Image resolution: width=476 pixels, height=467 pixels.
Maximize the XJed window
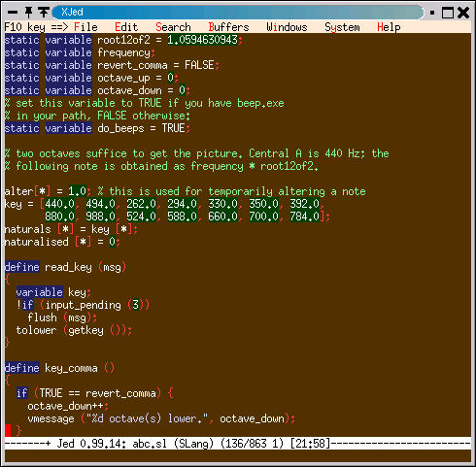pyautogui.click(x=448, y=13)
